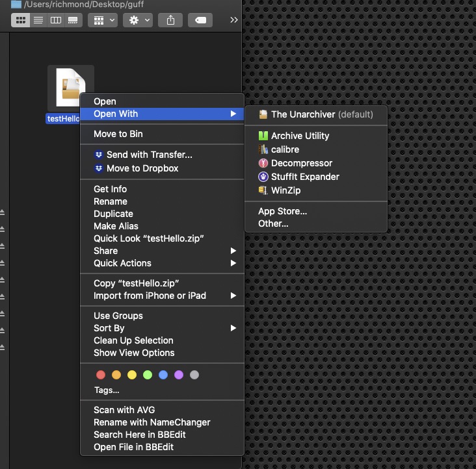Choose Send with Transfer… Dropbox option
The width and height of the screenshot is (476, 469).
pyautogui.click(x=149, y=155)
